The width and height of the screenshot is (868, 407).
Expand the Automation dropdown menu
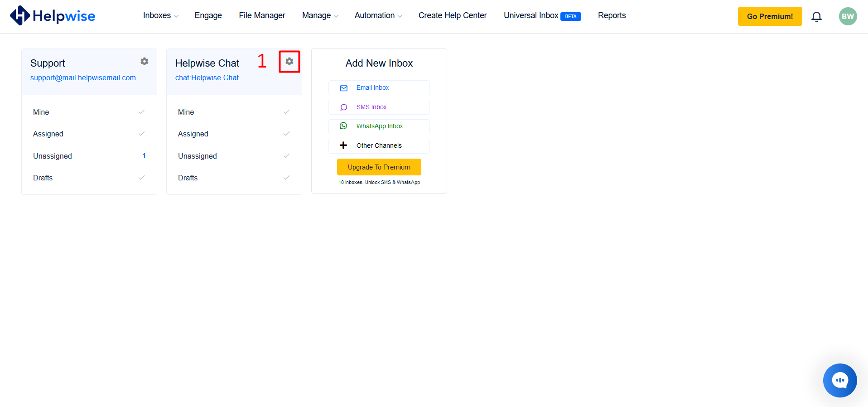point(378,15)
